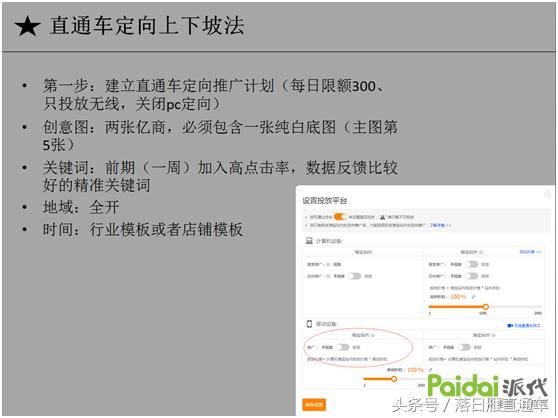Click the computer device icon beside 计算机设备
Viewport: 558px width, 418px height.
(x=309, y=241)
